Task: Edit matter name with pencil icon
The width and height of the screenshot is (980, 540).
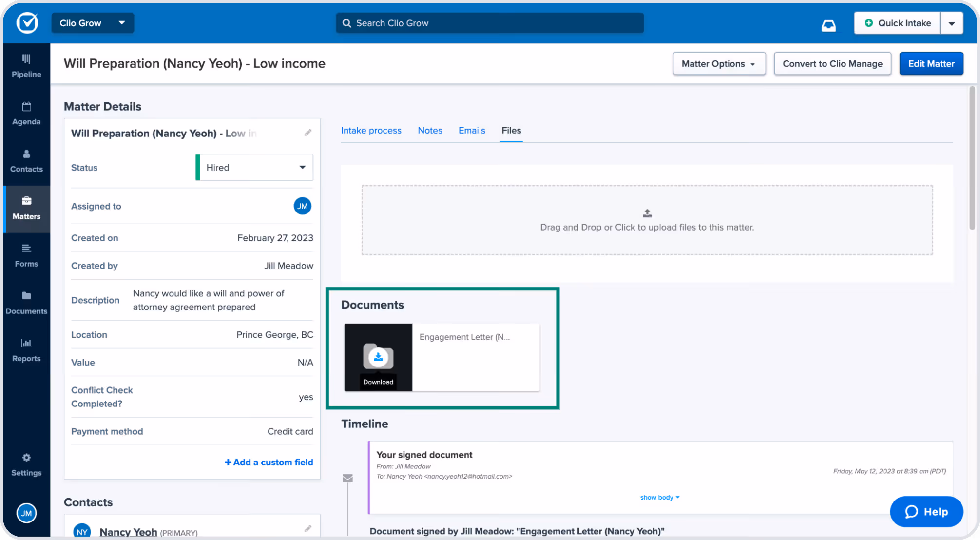Action: coord(308,133)
